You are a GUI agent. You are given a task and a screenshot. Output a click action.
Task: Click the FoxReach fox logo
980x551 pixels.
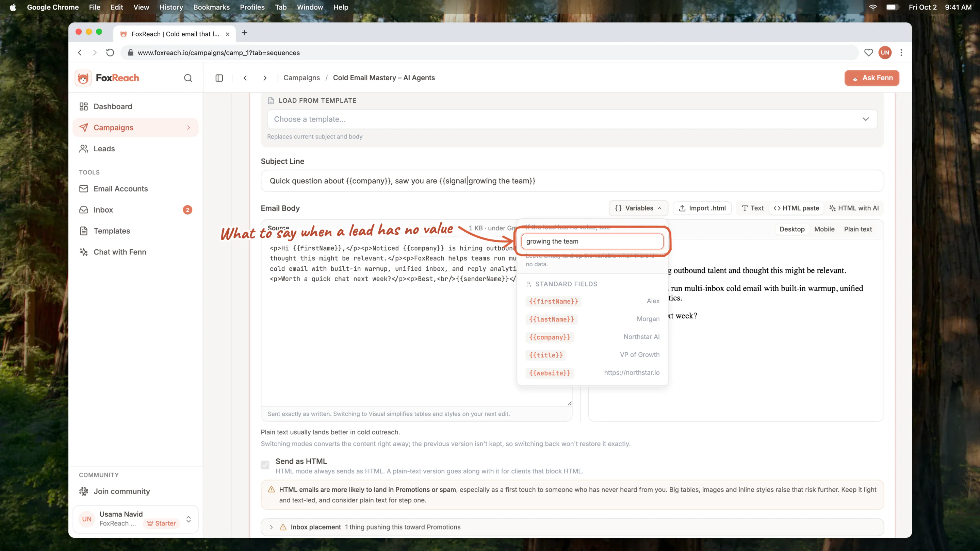[83, 78]
